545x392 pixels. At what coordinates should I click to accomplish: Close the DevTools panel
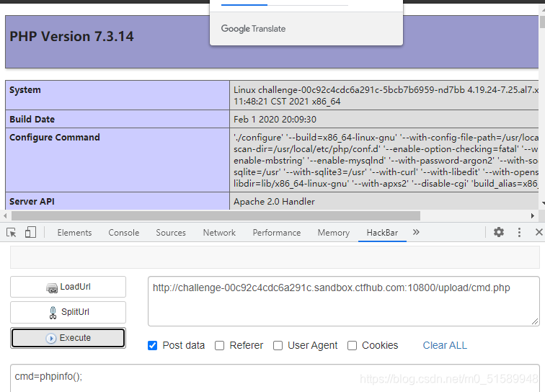point(539,232)
